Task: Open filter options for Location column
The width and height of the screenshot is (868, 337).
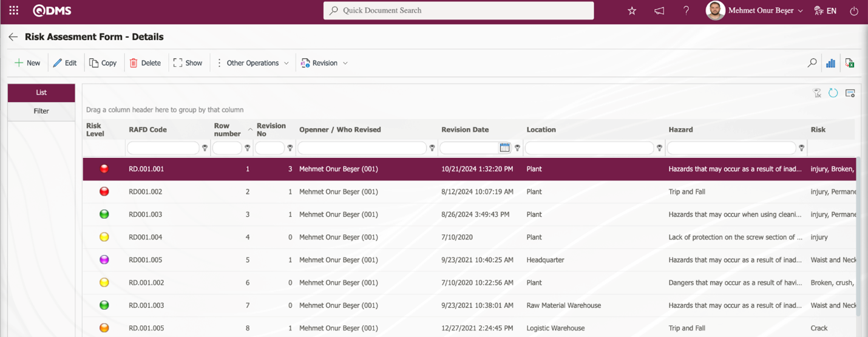Action: [659, 148]
